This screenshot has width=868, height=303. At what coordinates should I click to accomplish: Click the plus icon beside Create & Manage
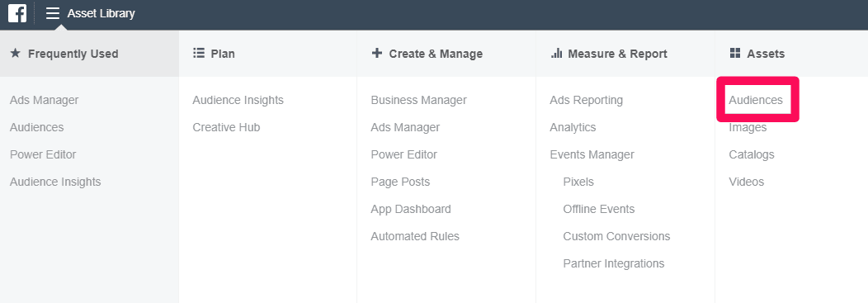(x=377, y=53)
